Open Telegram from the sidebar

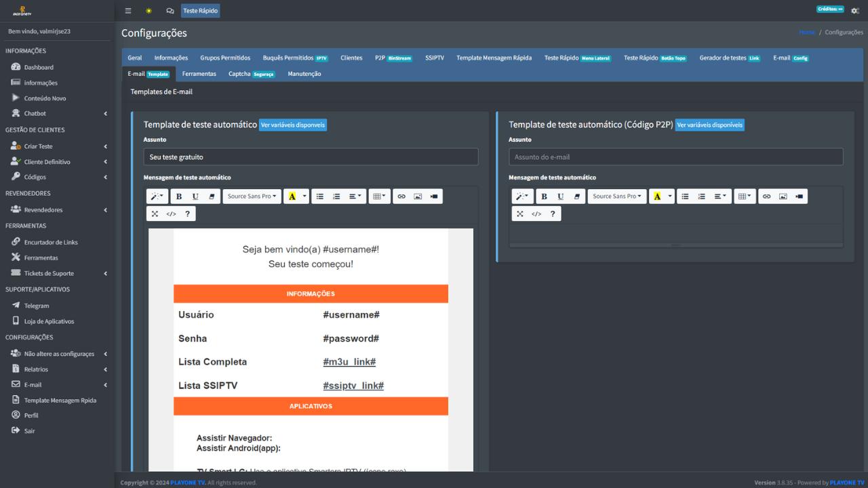point(37,306)
